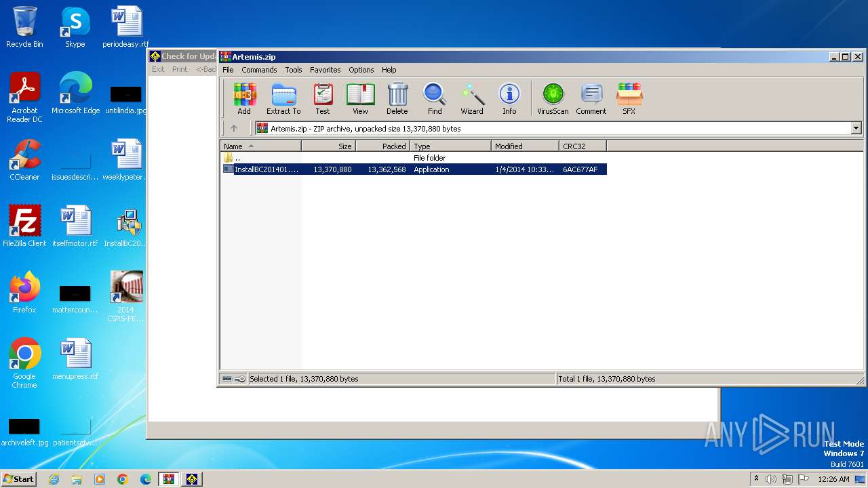The image size is (868, 488).
Task: Click the 6AC677AF CRC32 value
Action: click(x=580, y=169)
